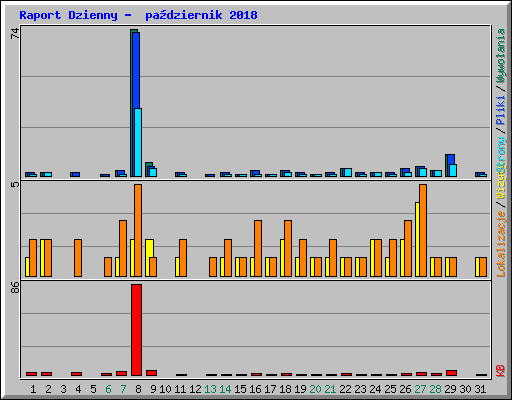Screen dimensions: 512x400
Task: Click the 'Pliki' legend label
Action: click(500, 110)
